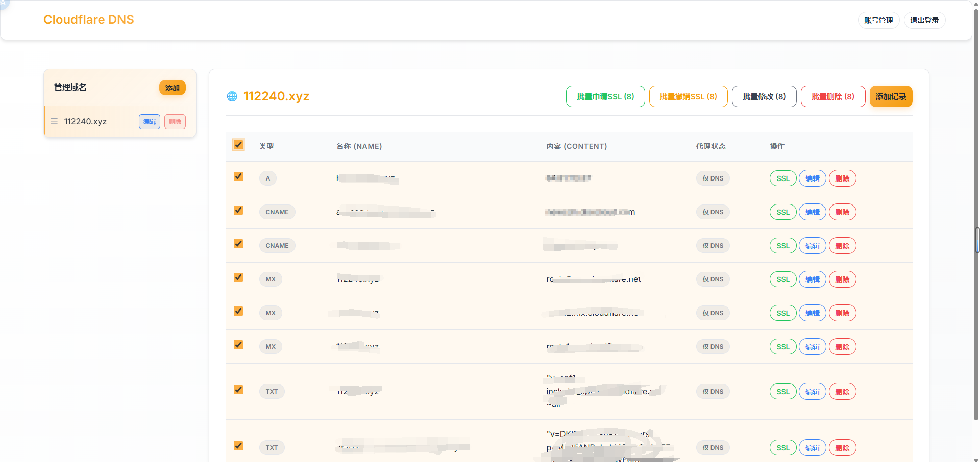980x462 pixels.
Task: Uncheck the select-all checkbox in table header
Action: [238, 145]
